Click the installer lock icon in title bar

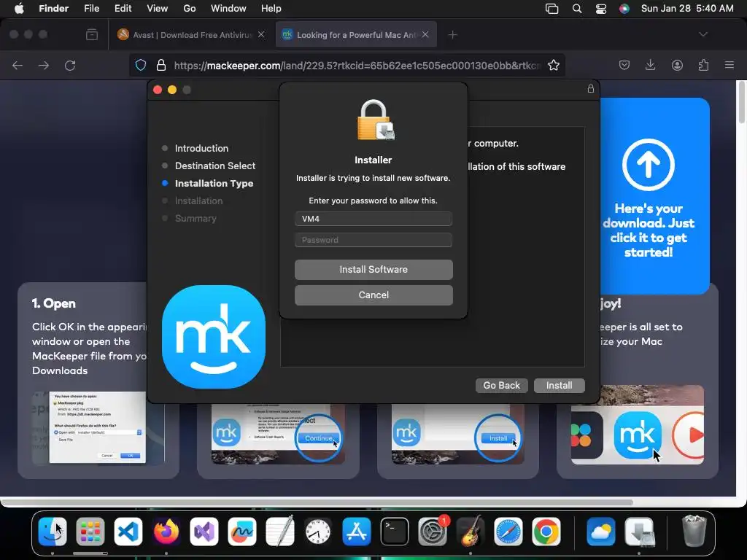[x=591, y=88]
